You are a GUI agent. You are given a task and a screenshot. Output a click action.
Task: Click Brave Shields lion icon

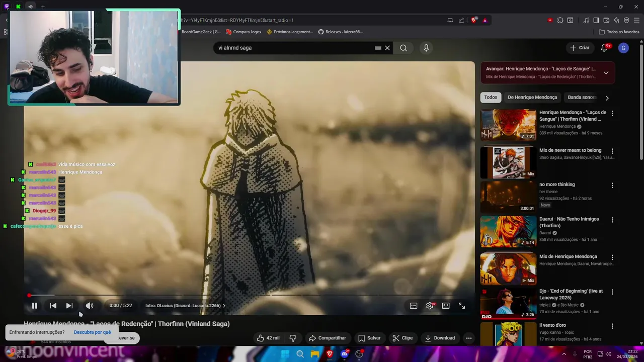point(473,20)
